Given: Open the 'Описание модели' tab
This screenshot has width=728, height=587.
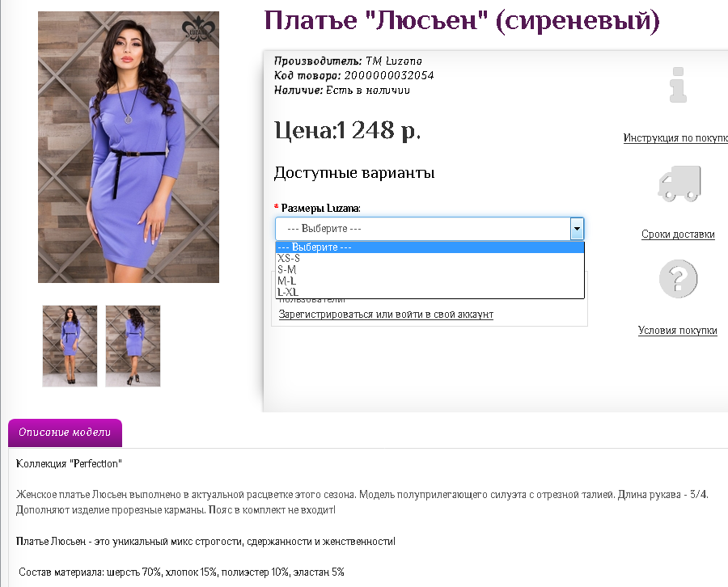Looking at the screenshot, I should [65, 433].
